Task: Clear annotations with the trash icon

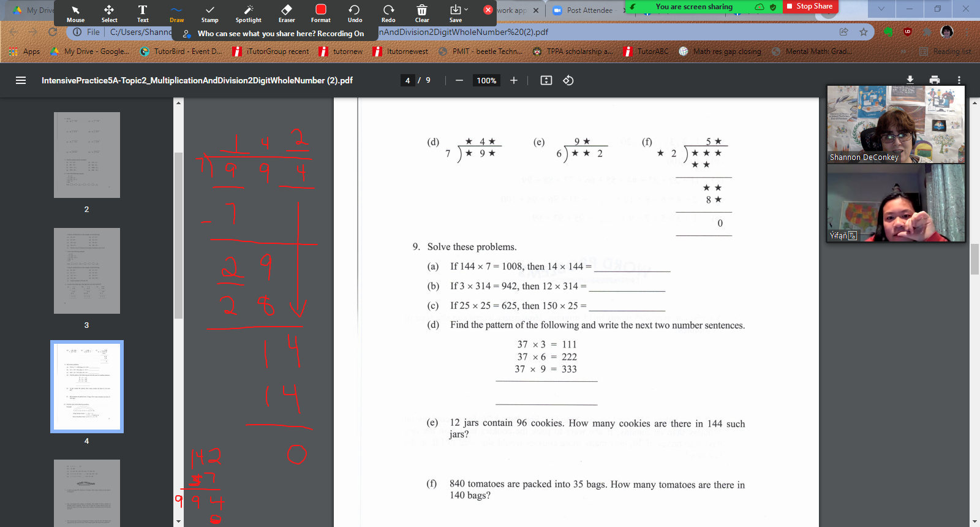Action: tap(422, 13)
